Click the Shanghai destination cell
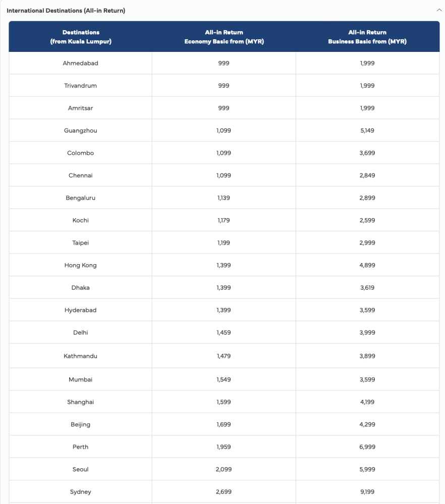445x504 pixels. point(81,402)
